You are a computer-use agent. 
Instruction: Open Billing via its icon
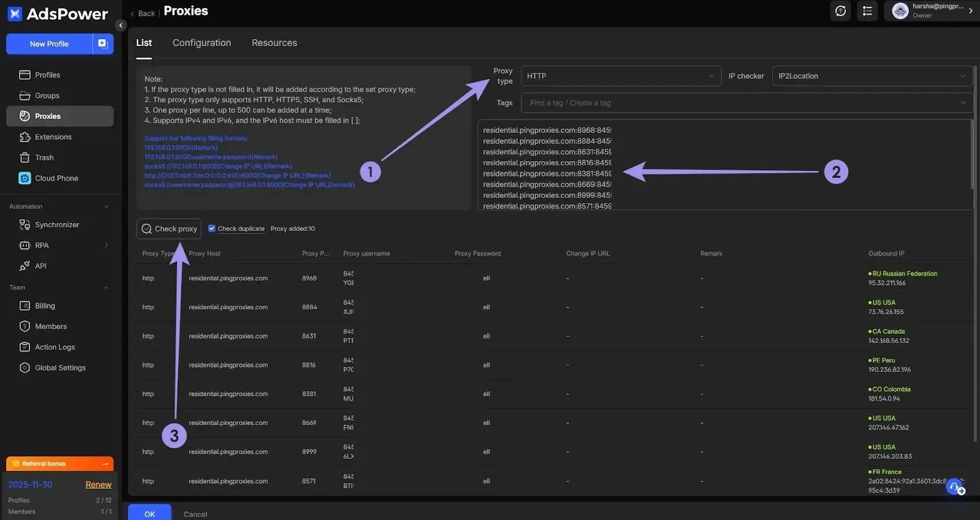(24, 306)
